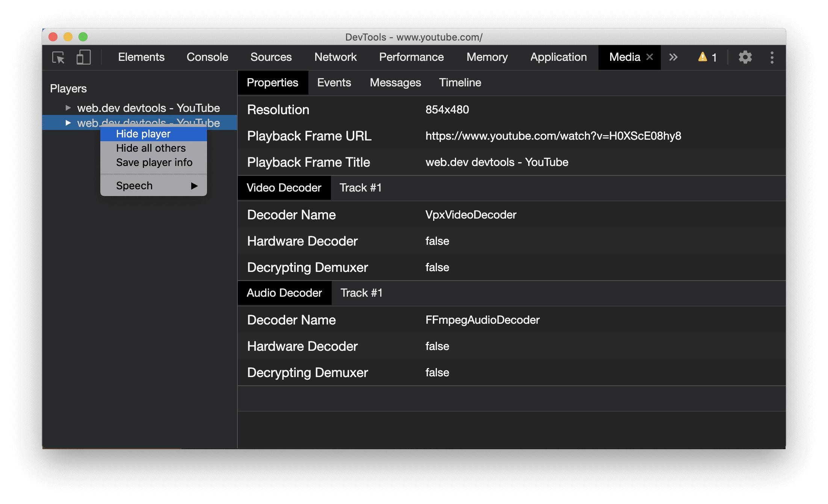Close the Media tab

(650, 57)
